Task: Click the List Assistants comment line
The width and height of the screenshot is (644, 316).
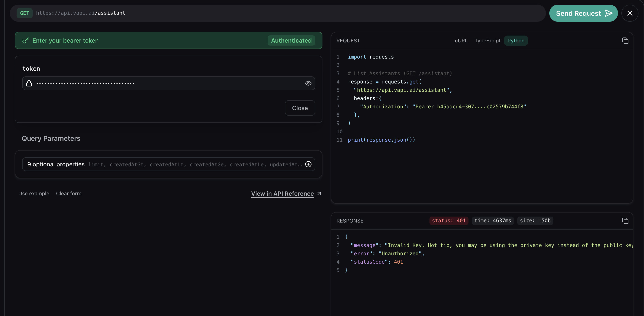Action: (x=400, y=73)
